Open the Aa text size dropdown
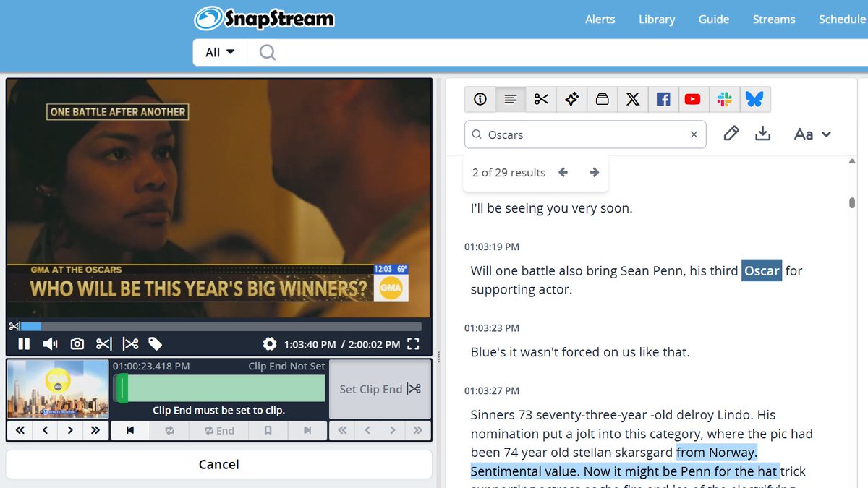This screenshot has width=868, height=488. pyautogui.click(x=812, y=134)
